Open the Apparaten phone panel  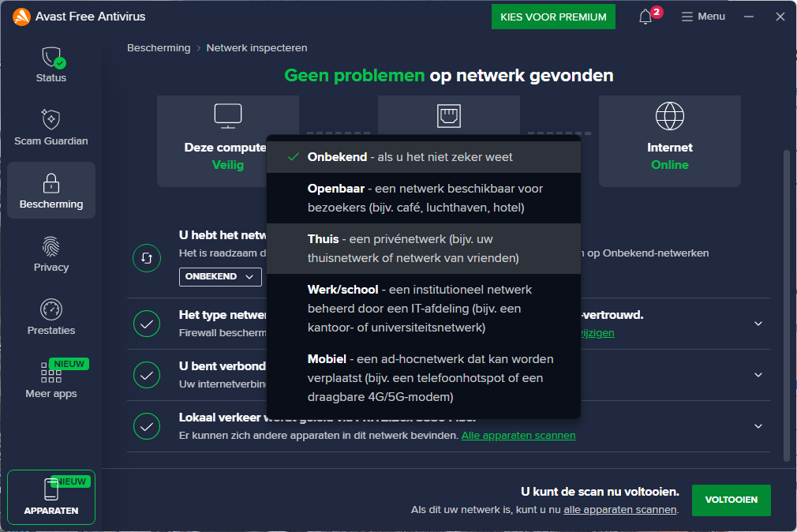[x=51, y=497]
